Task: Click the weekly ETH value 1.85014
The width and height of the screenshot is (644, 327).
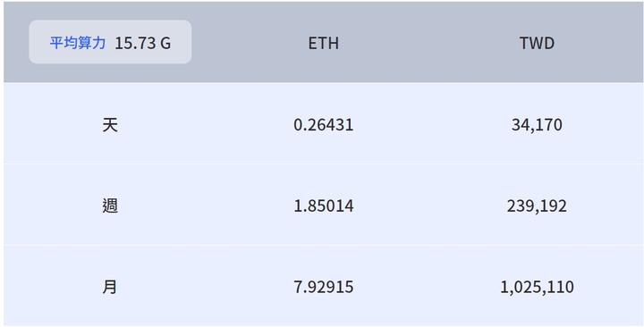Action: [323, 205]
